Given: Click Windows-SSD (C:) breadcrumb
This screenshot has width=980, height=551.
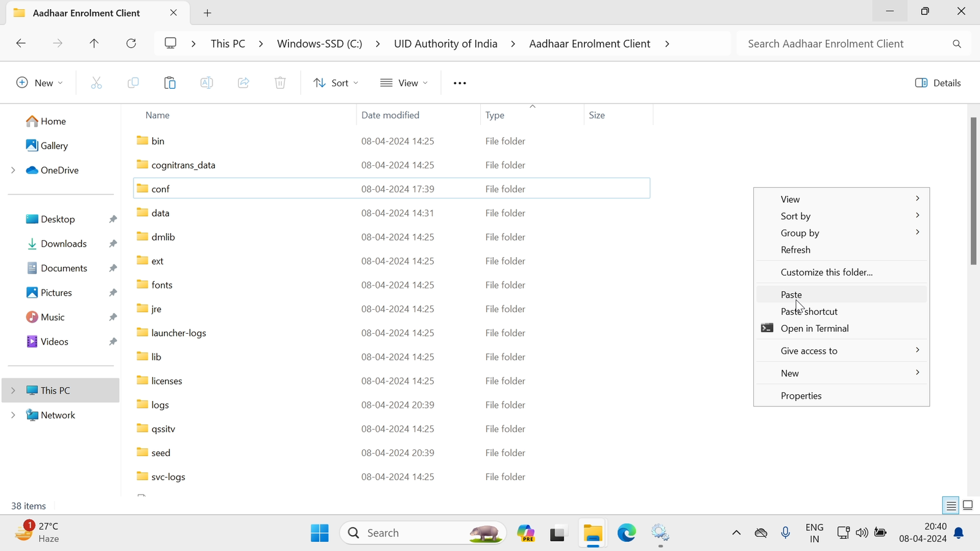Looking at the screenshot, I should click(319, 43).
